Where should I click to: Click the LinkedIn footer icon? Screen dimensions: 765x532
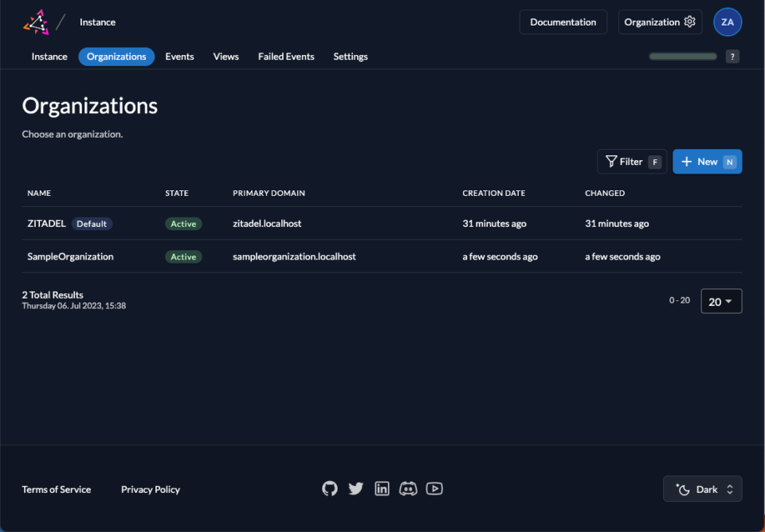(x=382, y=488)
